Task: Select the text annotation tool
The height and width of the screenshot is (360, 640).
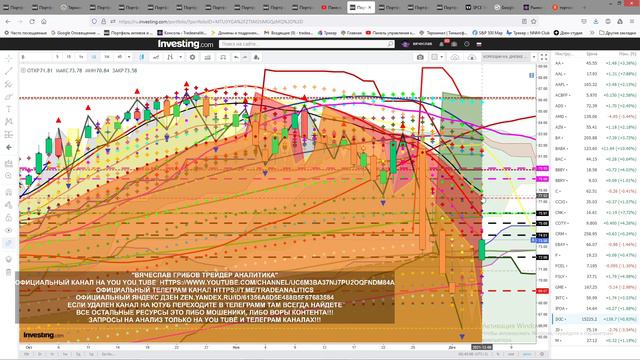Action: [x=9, y=109]
